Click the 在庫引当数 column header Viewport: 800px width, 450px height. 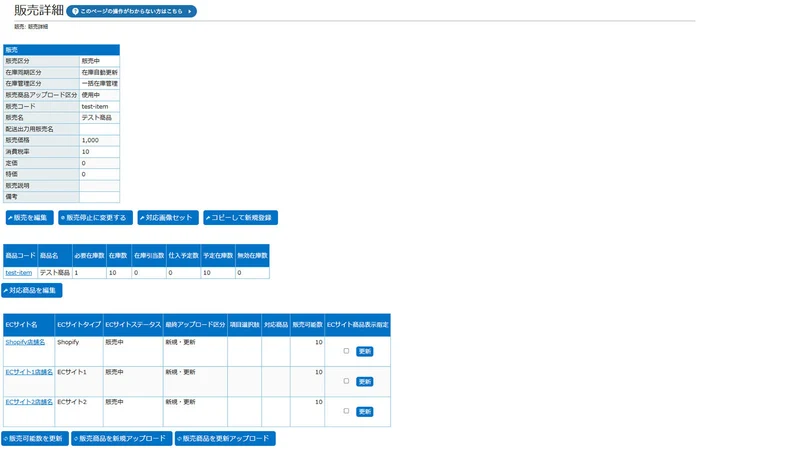(x=149, y=256)
